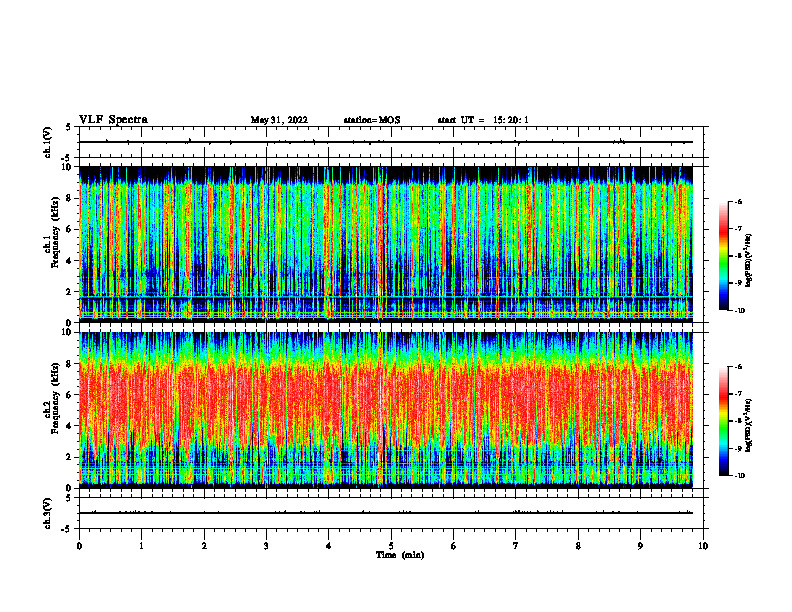
Task: Click the "VLF Spectra" plot title
Action: (113, 120)
